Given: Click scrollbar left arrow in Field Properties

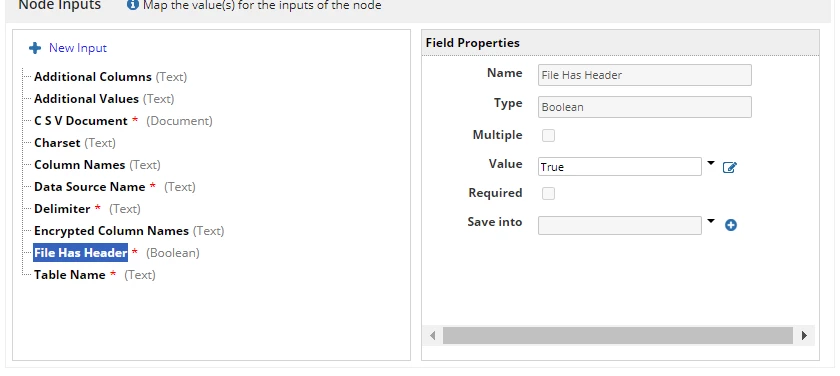Looking at the screenshot, I should tap(433, 336).
